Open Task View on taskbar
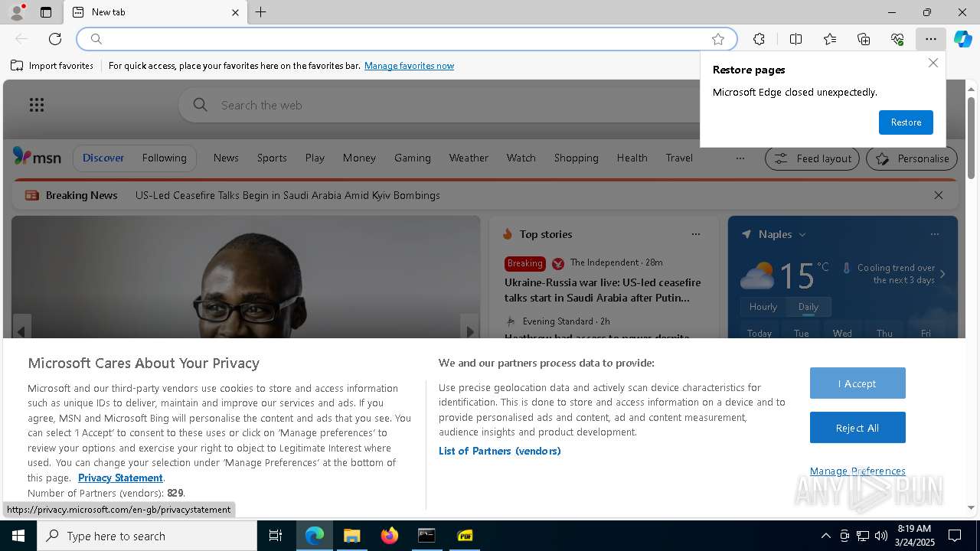 tap(276, 536)
